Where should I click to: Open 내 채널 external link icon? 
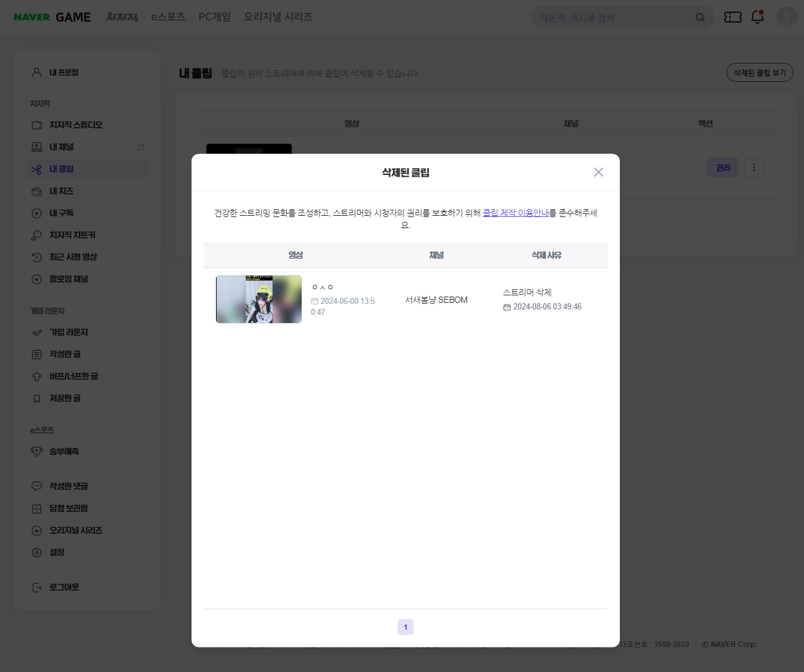[141, 147]
